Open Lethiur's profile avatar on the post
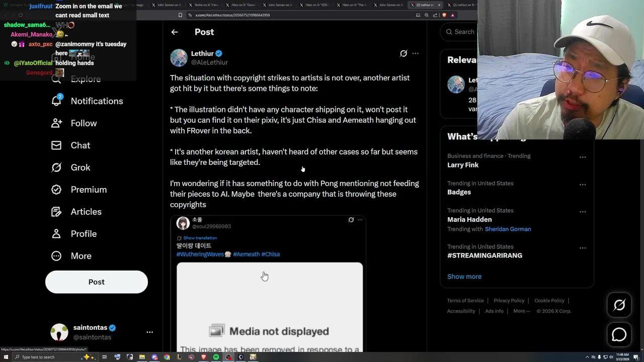 pos(179,58)
